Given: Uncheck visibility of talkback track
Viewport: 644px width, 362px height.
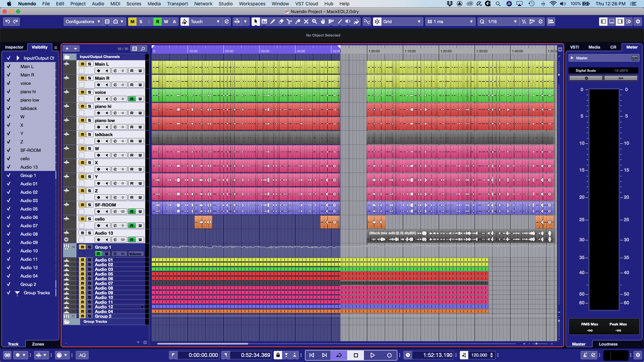Looking at the screenshot, I should (9, 108).
